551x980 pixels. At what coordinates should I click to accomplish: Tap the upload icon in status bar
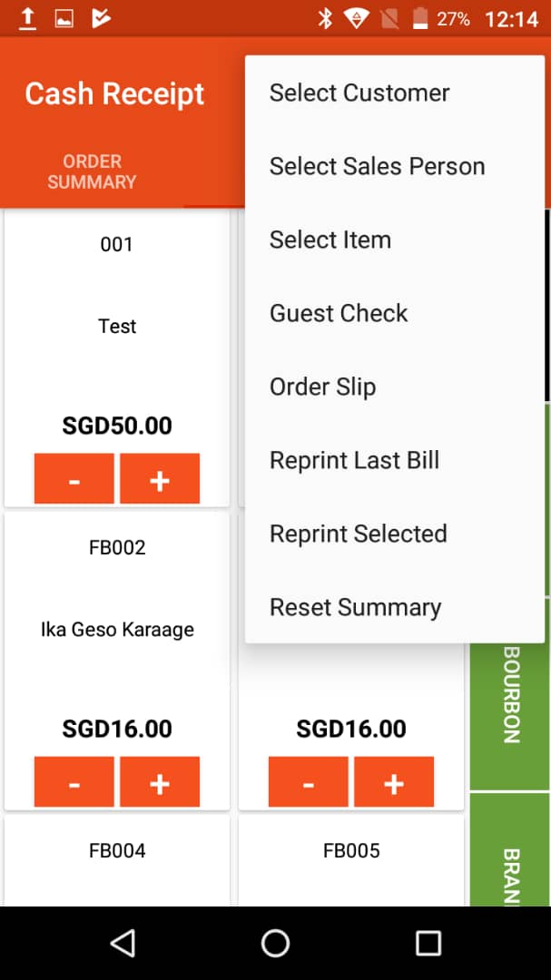(28, 18)
